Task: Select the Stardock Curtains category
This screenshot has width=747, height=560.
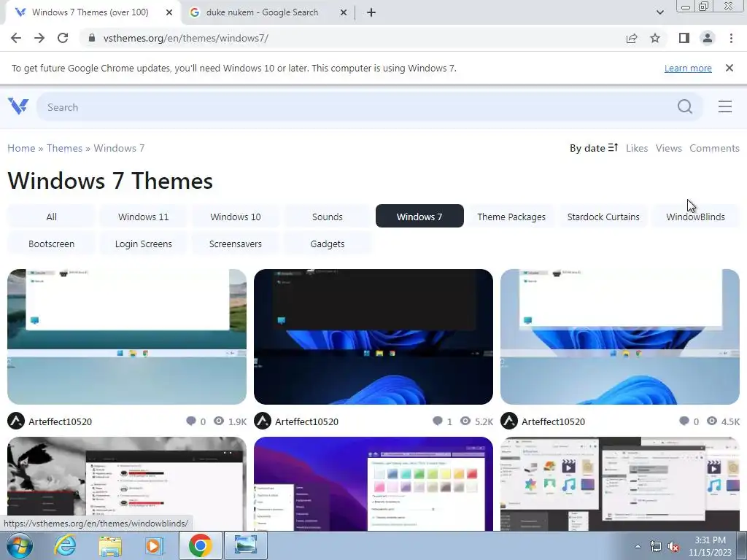Action: click(603, 217)
